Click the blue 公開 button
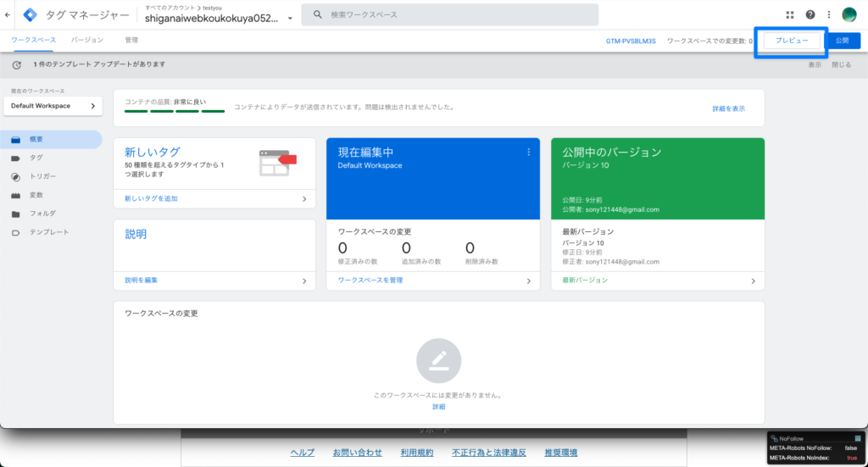868x467 pixels. (x=842, y=41)
